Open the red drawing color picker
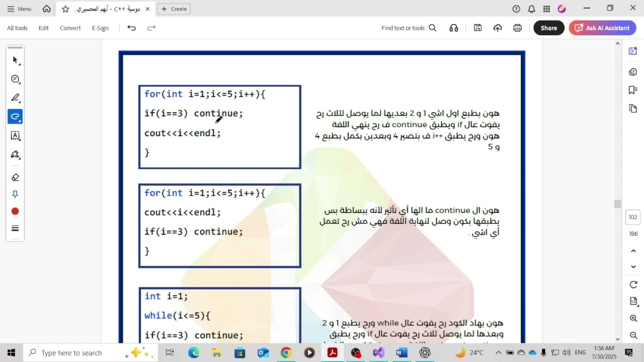 pyautogui.click(x=15, y=212)
